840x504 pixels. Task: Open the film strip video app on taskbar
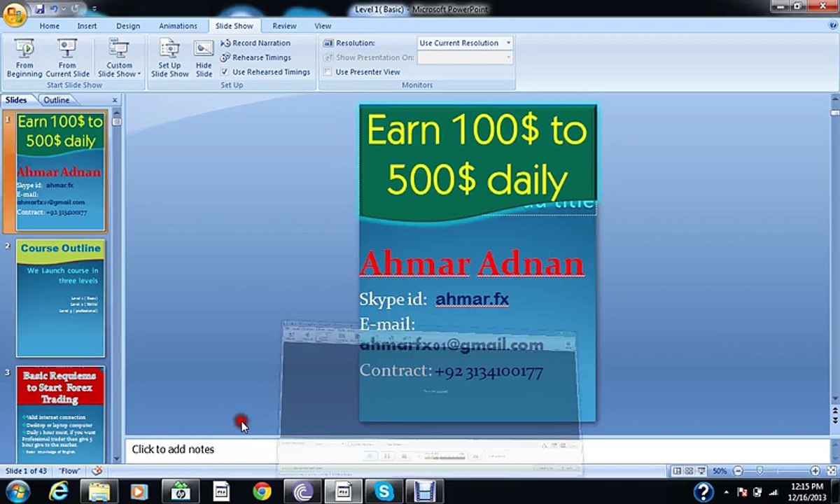click(x=425, y=491)
